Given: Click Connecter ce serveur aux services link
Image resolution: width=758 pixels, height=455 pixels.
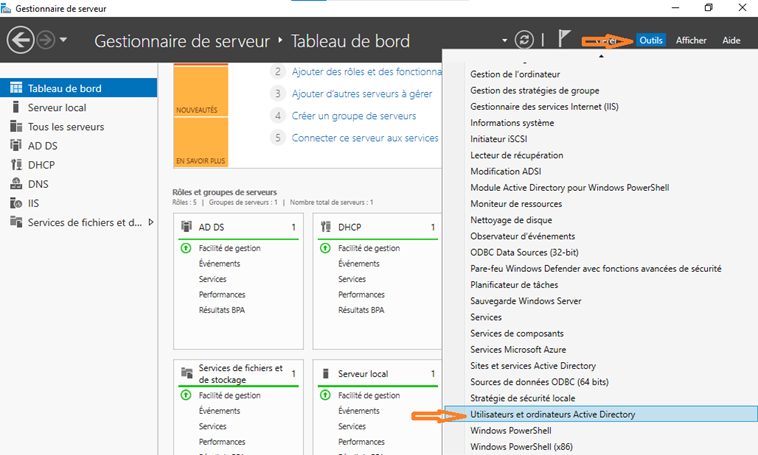Looking at the screenshot, I should 365,138.
